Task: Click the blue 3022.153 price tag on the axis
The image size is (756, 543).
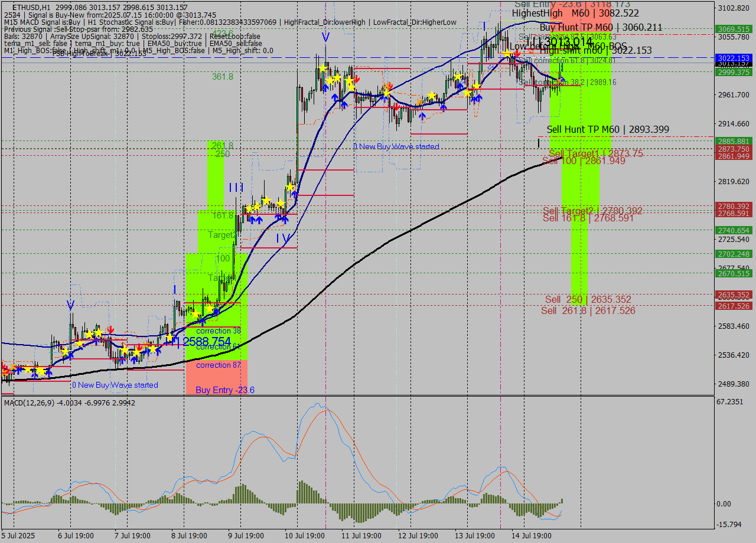Action: pos(732,58)
